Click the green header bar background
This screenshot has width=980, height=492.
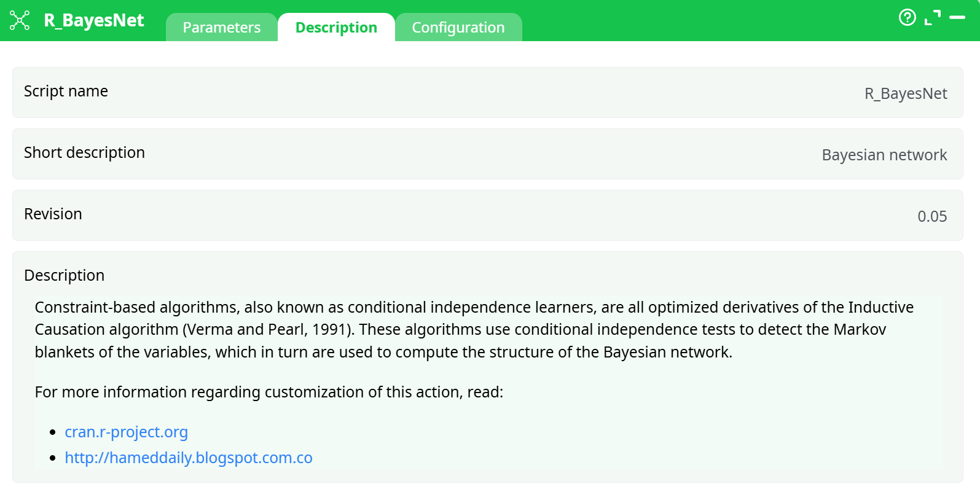(x=676, y=20)
